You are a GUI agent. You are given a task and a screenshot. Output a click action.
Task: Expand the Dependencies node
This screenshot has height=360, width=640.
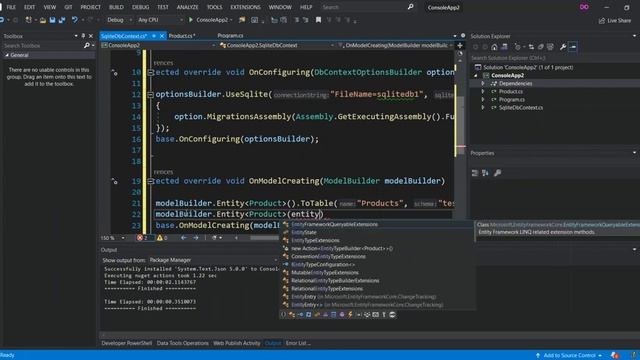pos(483,83)
